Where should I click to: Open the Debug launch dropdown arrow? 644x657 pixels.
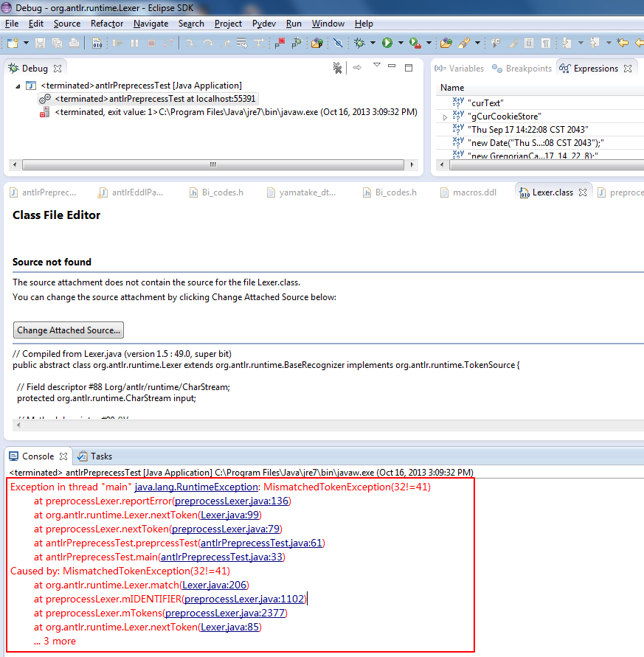click(373, 43)
